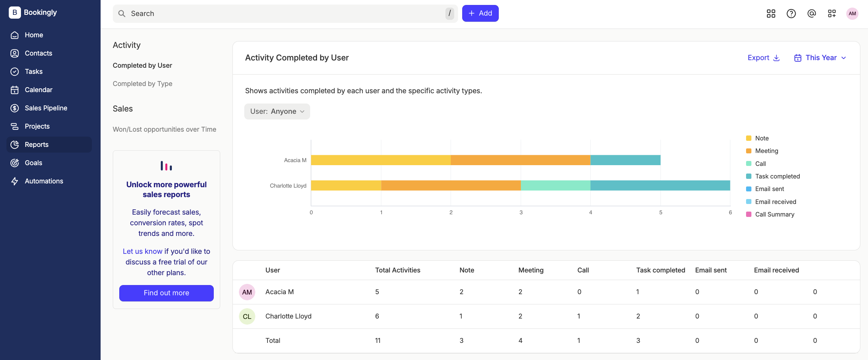
Task: Toggle the Note series in legend
Action: (x=757, y=138)
